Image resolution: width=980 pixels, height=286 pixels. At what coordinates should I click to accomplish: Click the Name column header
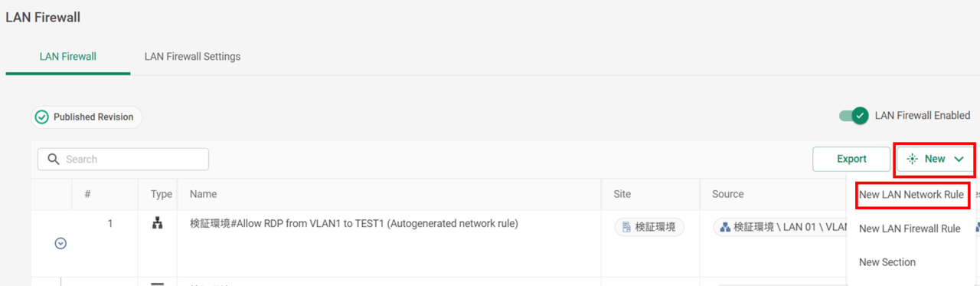pos(203,194)
